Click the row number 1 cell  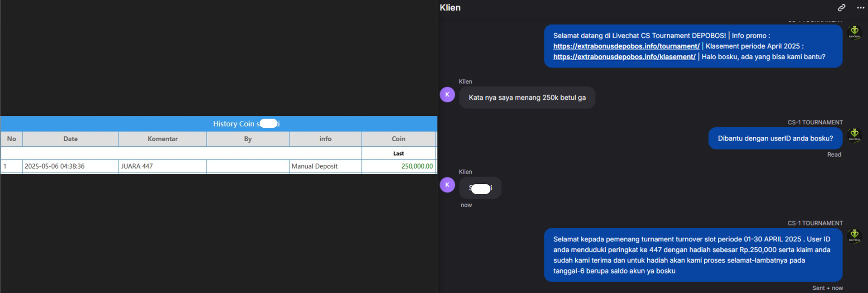click(12, 166)
